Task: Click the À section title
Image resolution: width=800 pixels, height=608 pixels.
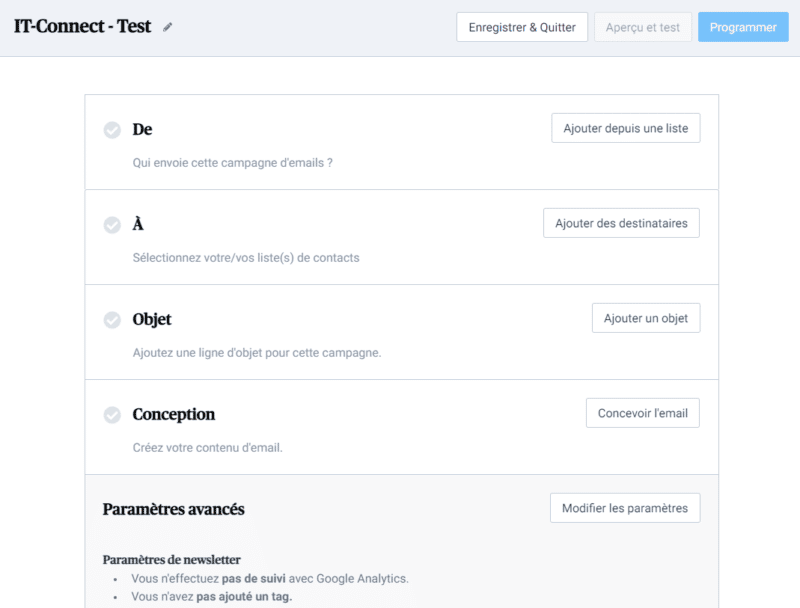Action: (137, 224)
